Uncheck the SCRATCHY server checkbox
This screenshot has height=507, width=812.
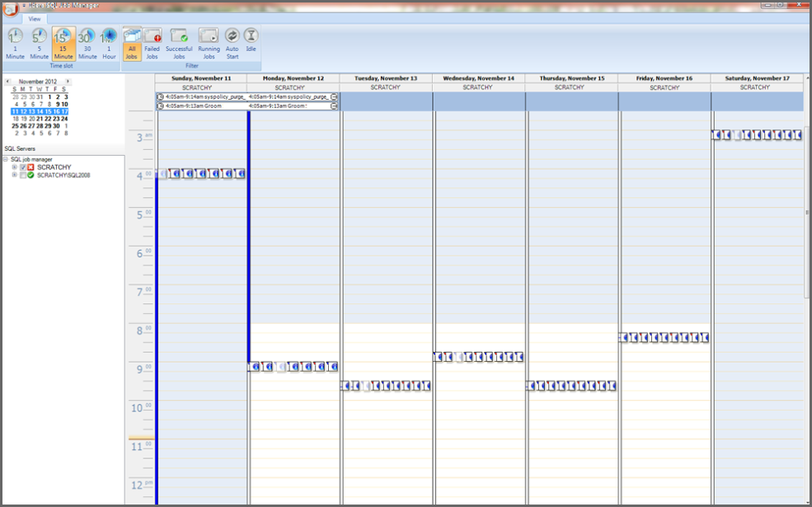tap(23, 167)
